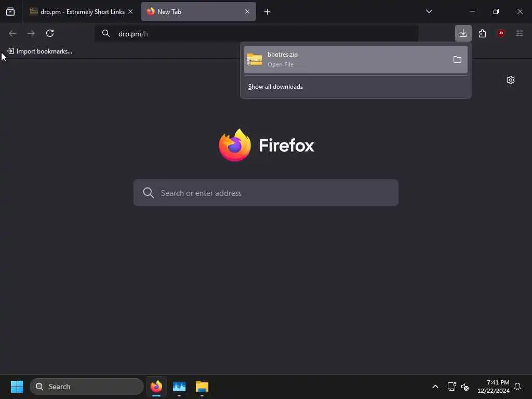Screen dimensions: 532x399
Task: Show hidden system tray icons
Action: pos(435,387)
